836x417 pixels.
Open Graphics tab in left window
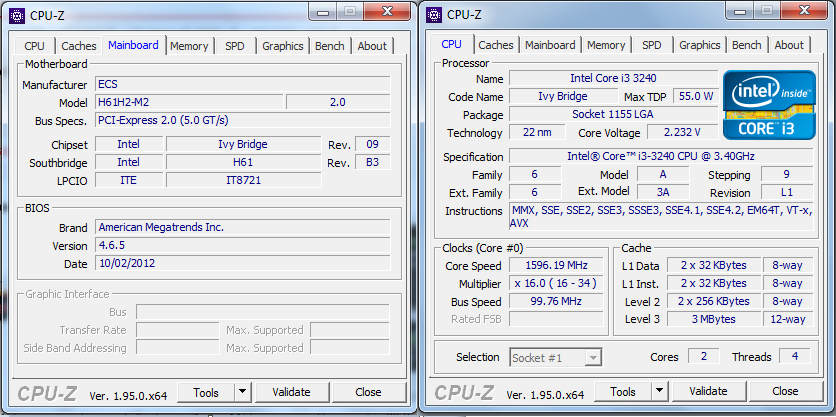point(283,46)
